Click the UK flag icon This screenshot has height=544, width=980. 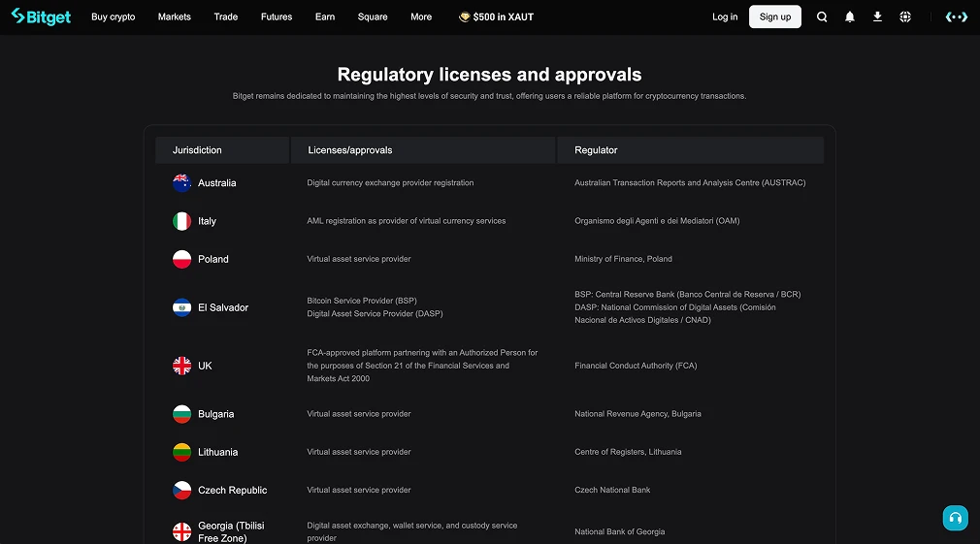pyautogui.click(x=181, y=366)
